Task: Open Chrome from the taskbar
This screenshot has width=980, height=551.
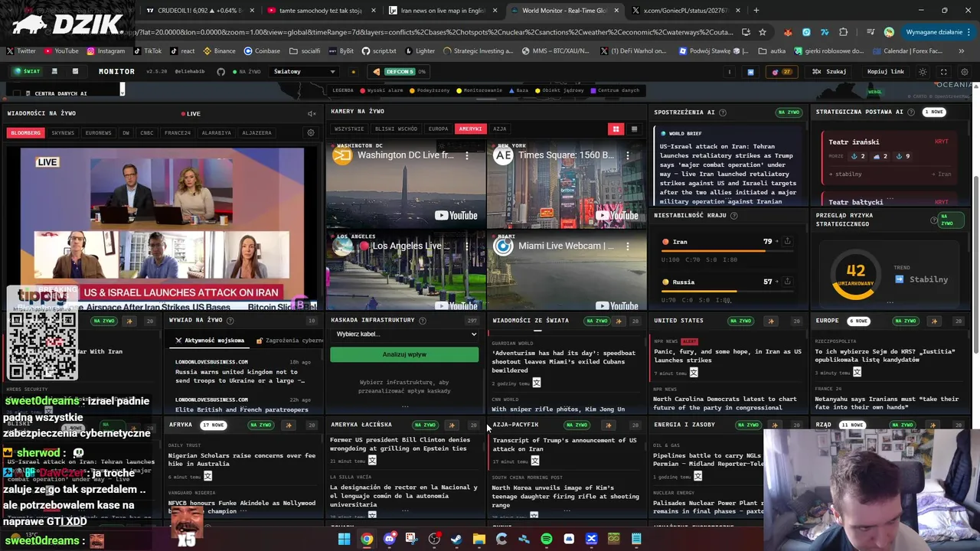Action: (x=367, y=539)
